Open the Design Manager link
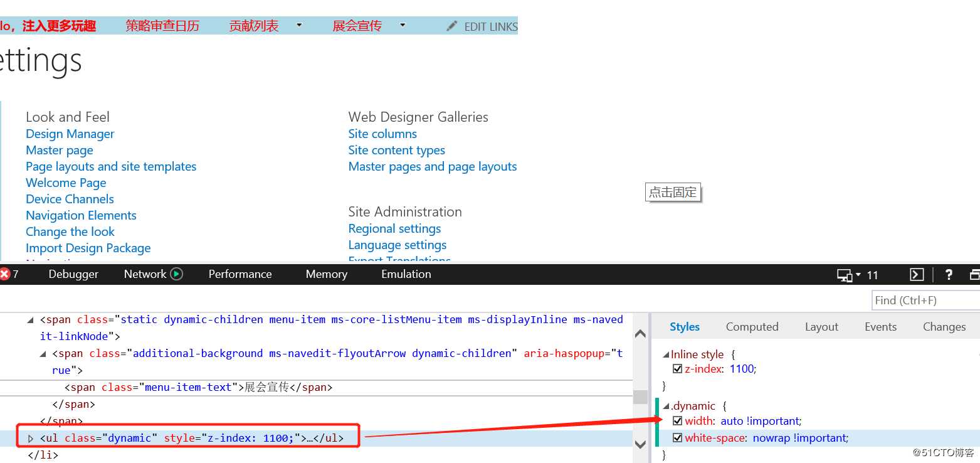This screenshot has height=463, width=980. pyautogui.click(x=70, y=134)
